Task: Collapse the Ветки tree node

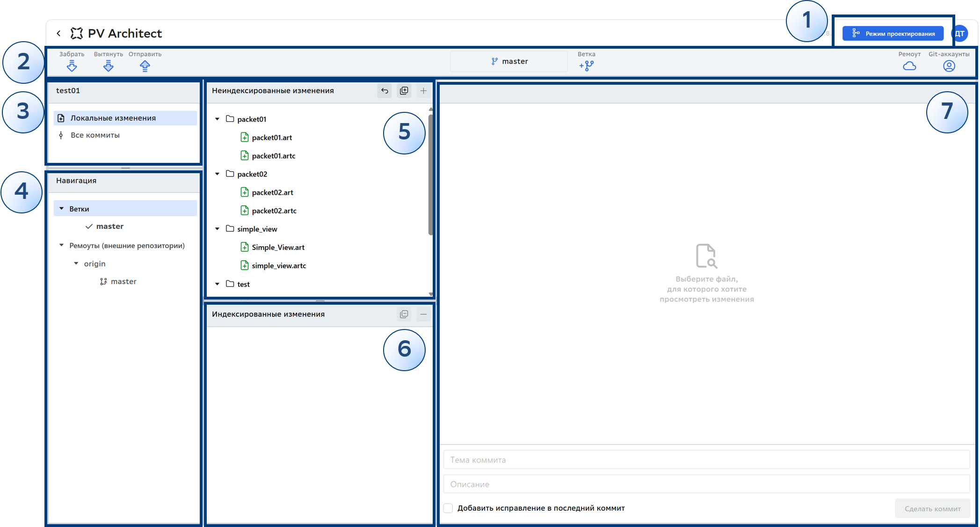Action: click(61, 209)
